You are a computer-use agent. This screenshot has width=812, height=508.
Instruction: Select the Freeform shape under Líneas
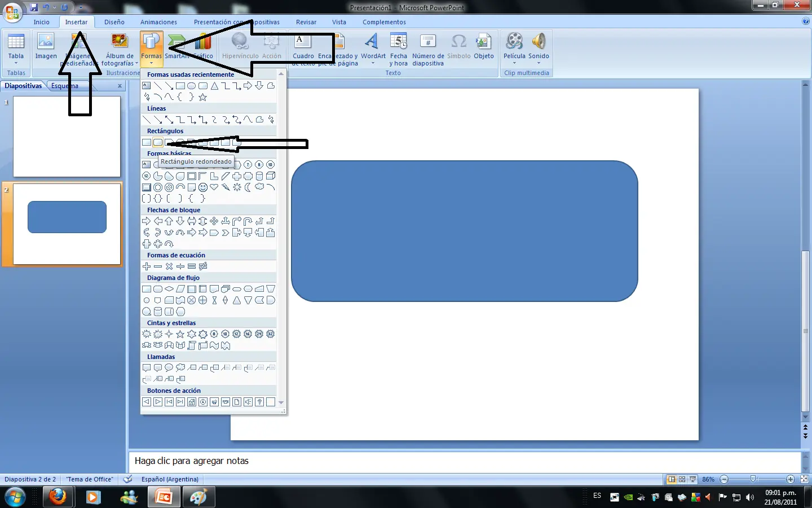[259, 120]
